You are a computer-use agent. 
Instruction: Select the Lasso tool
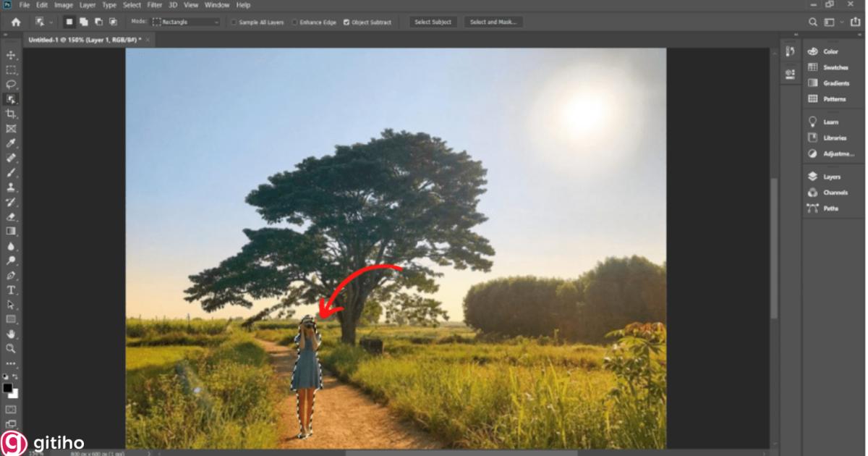click(x=9, y=84)
